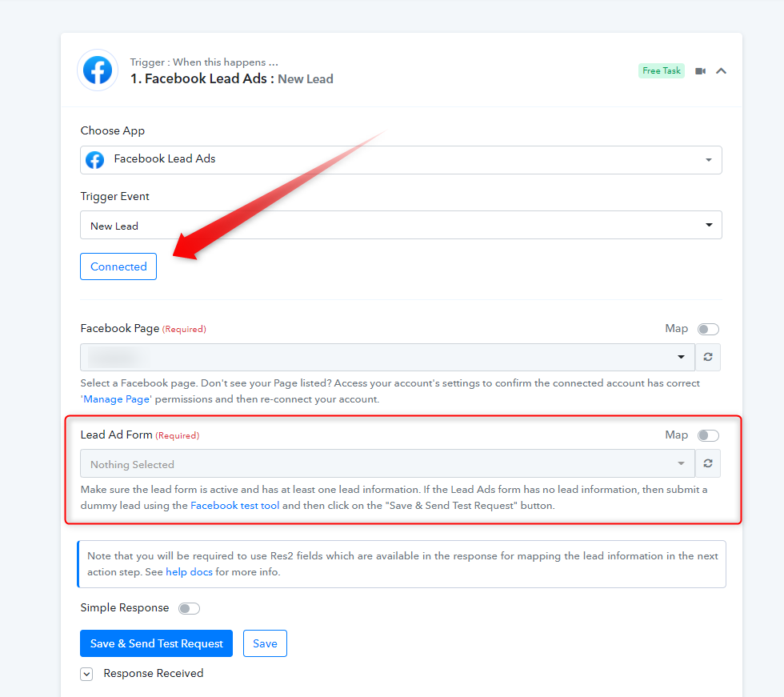Click the '1. Facebook Lead Ads : New Lead' title
Screen dimensions: 784x697
click(x=231, y=79)
